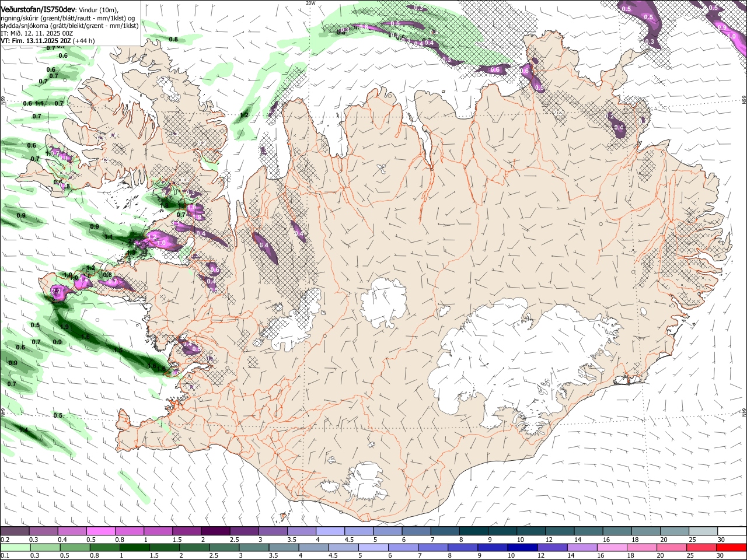The width and height of the screenshot is (747, 560).
Task: Select the 'Vindur (10m)' header text
Action: pos(99,9)
